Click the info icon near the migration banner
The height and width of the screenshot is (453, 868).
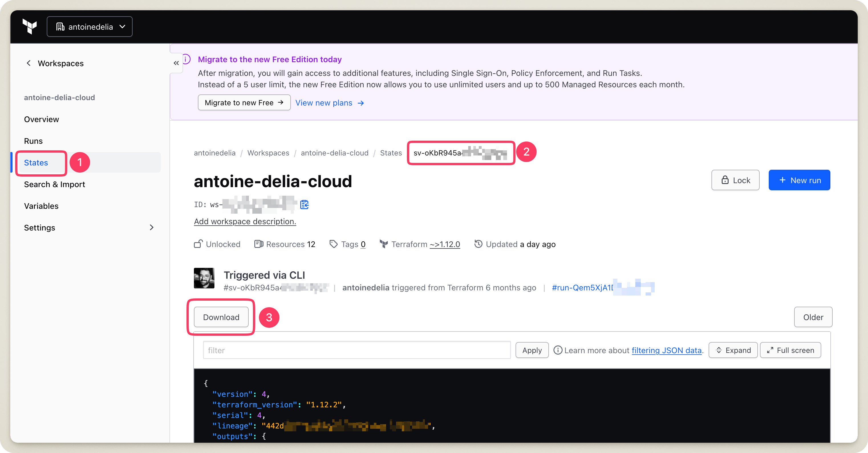pyautogui.click(x=187, y=59)
